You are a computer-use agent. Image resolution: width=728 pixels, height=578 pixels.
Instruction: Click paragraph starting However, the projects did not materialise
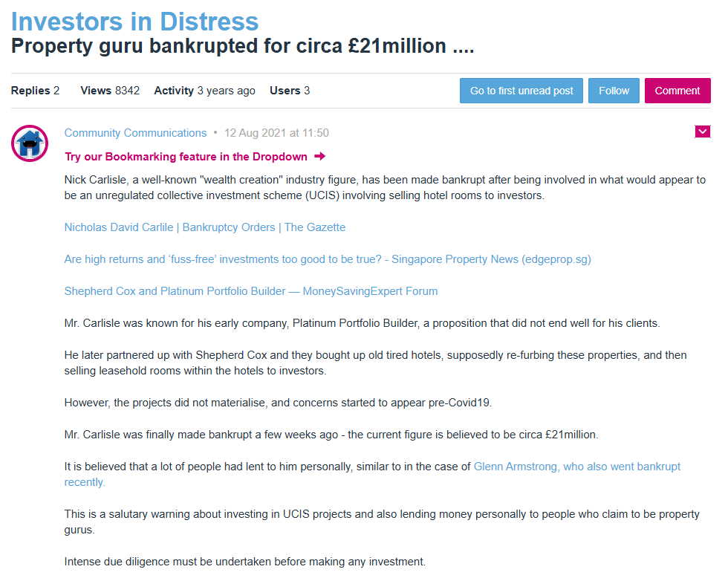(x=278, y=403)
